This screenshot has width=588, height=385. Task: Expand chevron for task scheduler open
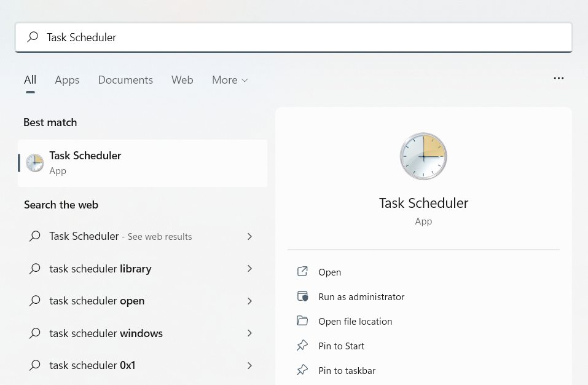point(249,301)
